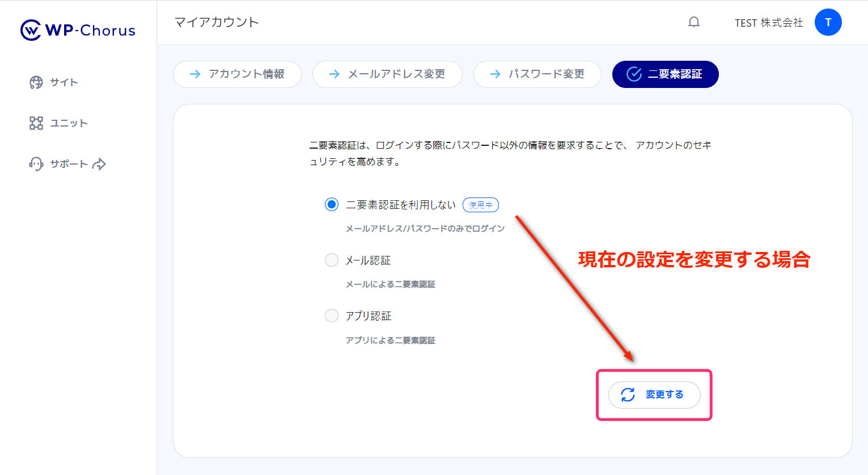Choose the アプリ認証 radio option
This screenshot has height=475, width=868.
pos(332,316)
